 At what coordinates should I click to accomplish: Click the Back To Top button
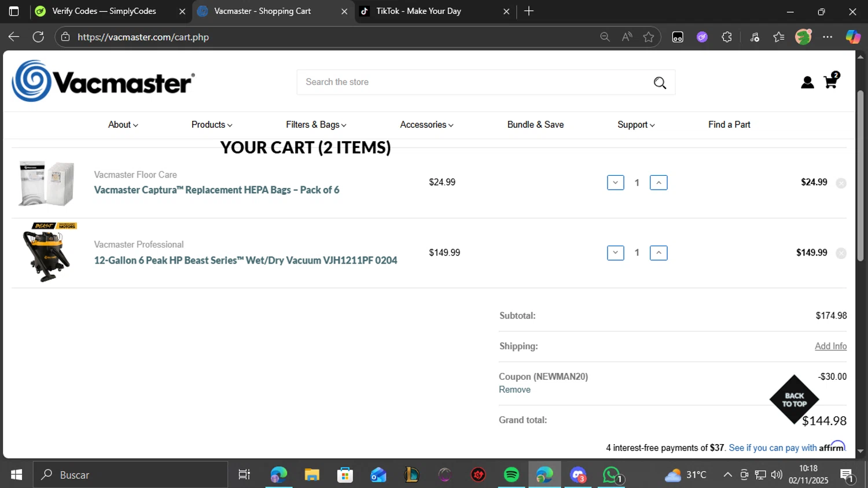click(794, 400)
